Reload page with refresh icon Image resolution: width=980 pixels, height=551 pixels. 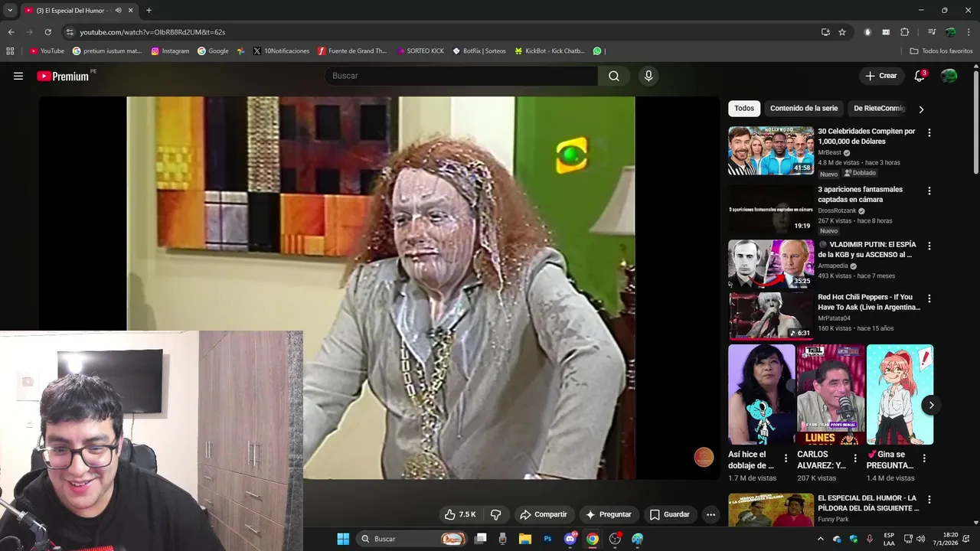coord(47,32)
